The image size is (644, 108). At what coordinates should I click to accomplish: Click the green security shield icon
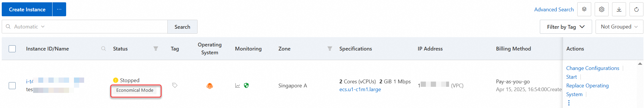(246, 85)
